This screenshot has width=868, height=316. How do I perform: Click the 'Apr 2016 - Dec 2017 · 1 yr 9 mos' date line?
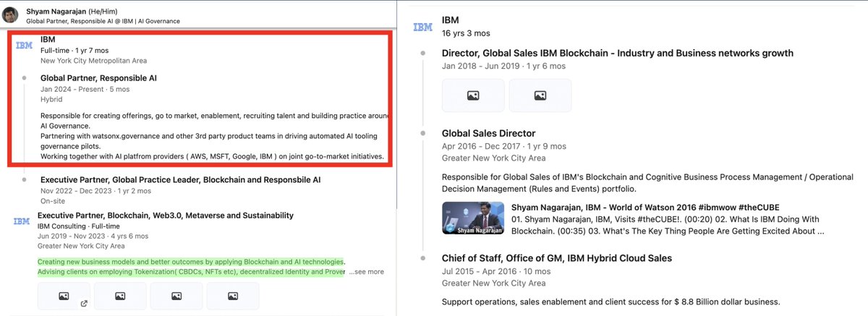click(x=504, y=146)
